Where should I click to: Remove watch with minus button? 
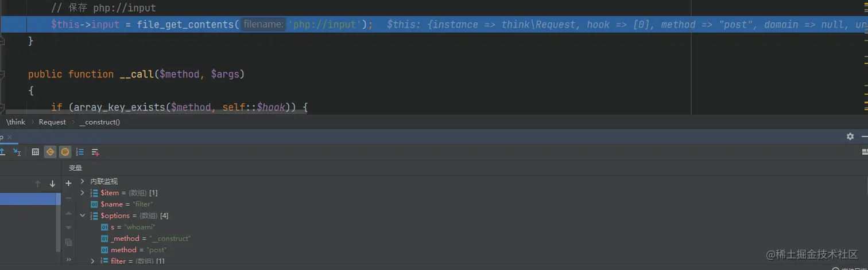(x=68, y=198)
